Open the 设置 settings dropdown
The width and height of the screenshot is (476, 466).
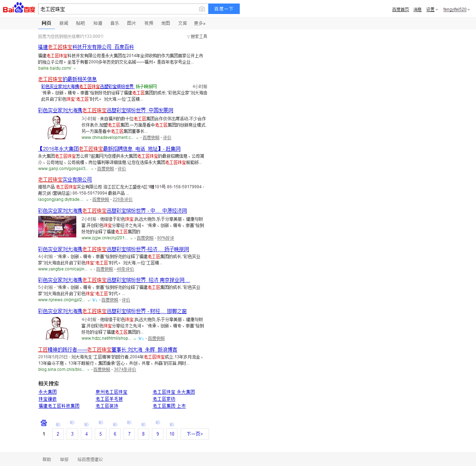(x=432, y=9)
